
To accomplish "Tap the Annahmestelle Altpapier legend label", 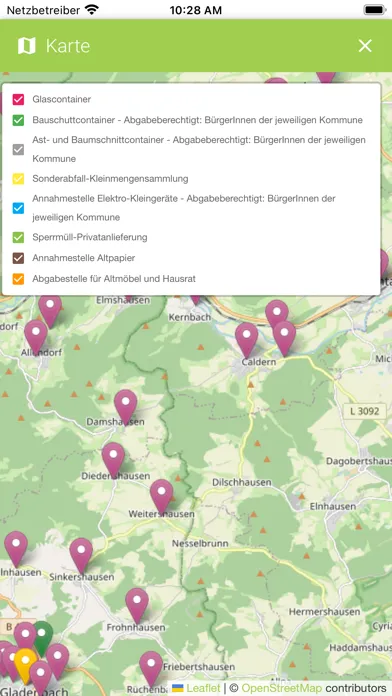I will click(x=83, y=258).
